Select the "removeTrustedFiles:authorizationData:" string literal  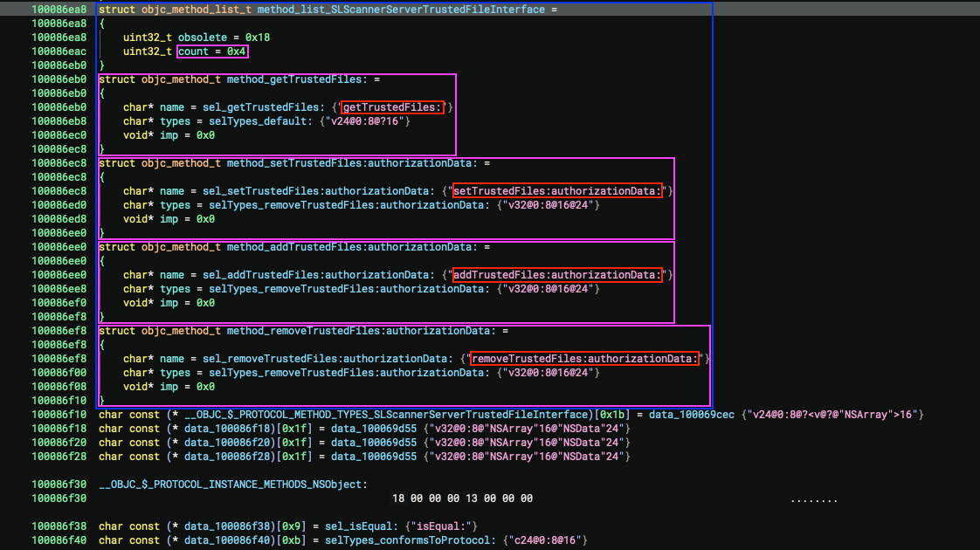tap(585, 359)
